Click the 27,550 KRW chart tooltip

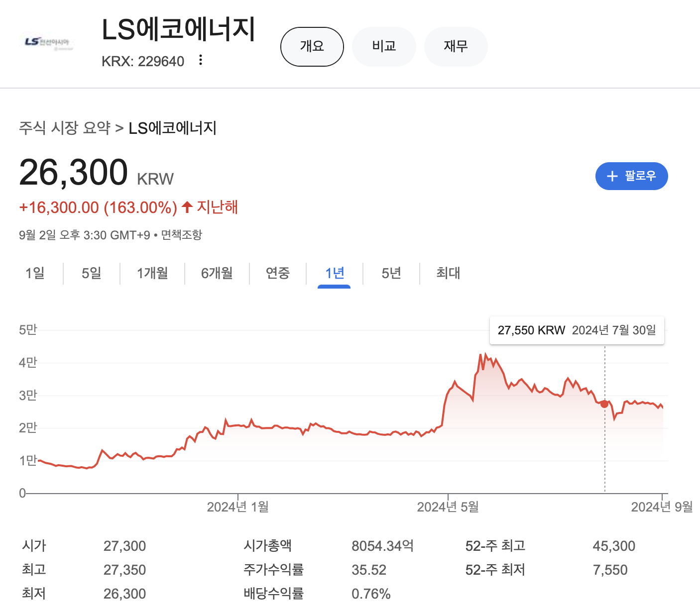pos(577,330)
